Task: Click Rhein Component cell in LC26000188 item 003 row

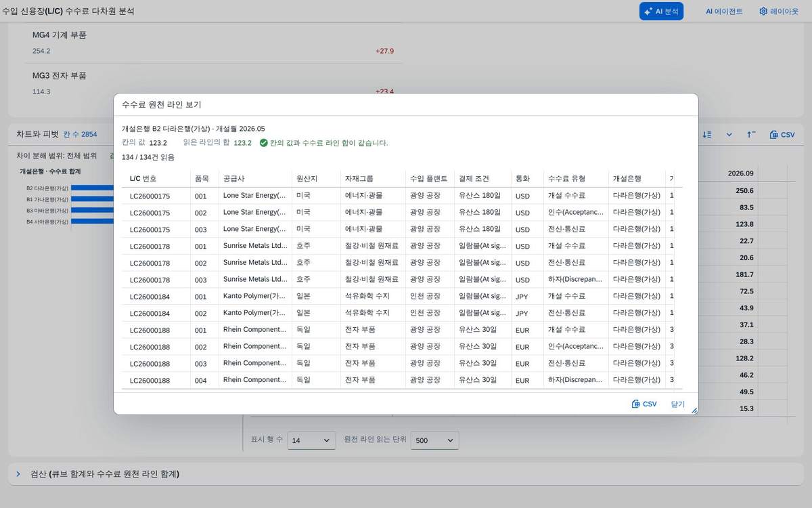Action: [255, 363]
